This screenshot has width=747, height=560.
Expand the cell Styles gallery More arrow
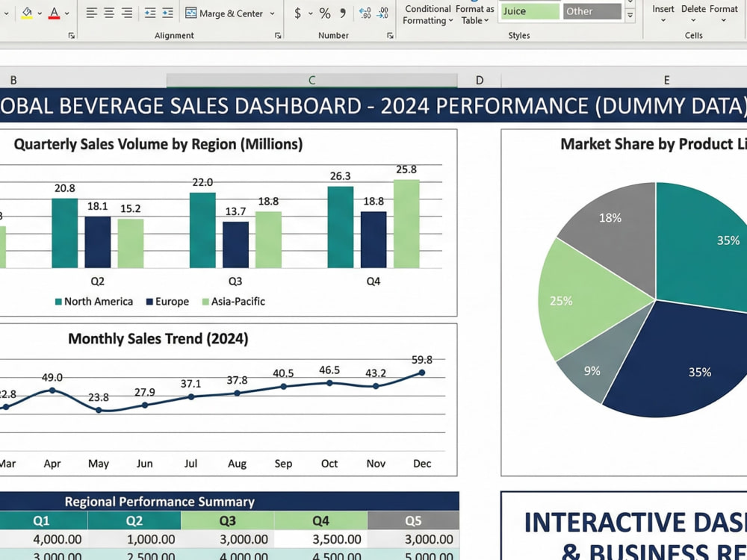[x=630, y=16]
